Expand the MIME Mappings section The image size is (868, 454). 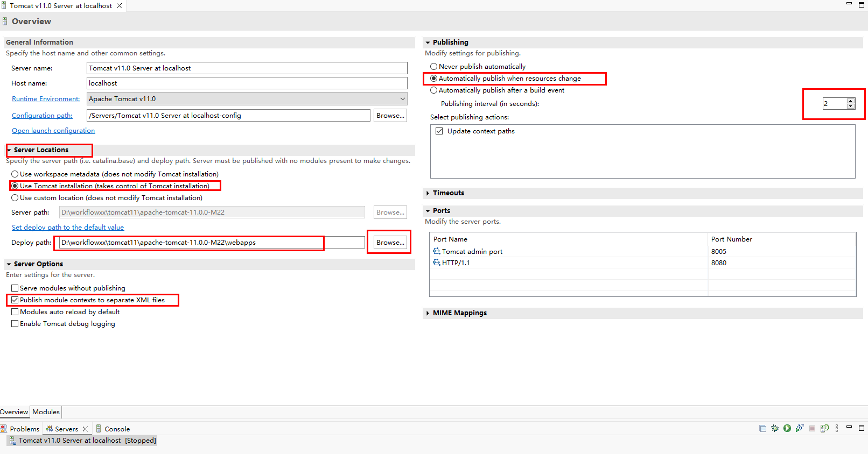point(428,313)
